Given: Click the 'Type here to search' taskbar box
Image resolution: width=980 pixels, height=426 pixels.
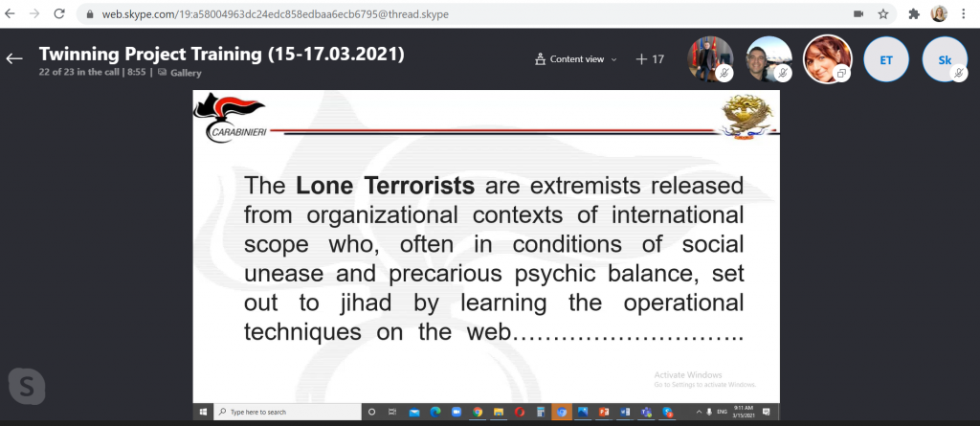Looking at the screenshot, I should tap(287, 412).
